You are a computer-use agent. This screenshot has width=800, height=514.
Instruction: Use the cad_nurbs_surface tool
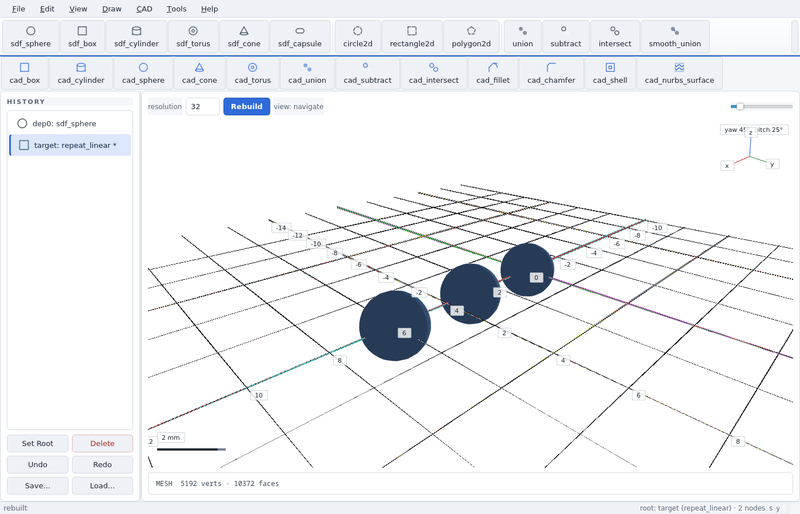[679, 74]
